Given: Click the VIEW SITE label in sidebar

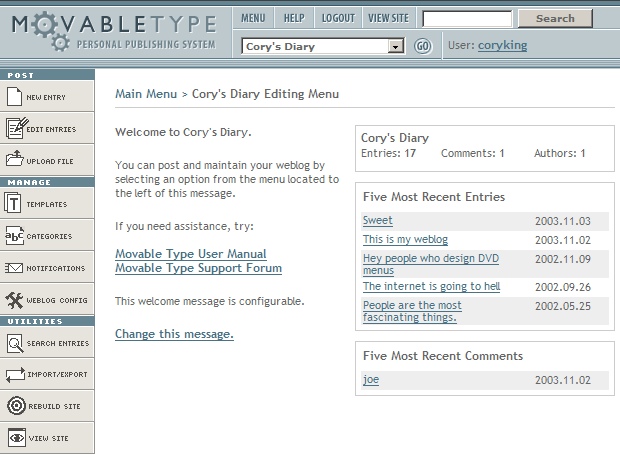Looking at the screenshot, I should click(x=49, y=438).
